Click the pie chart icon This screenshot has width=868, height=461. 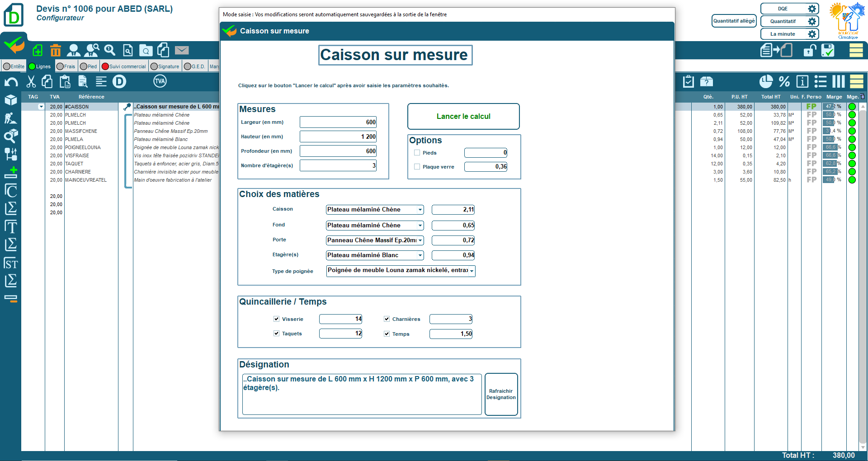pos(766,81)
